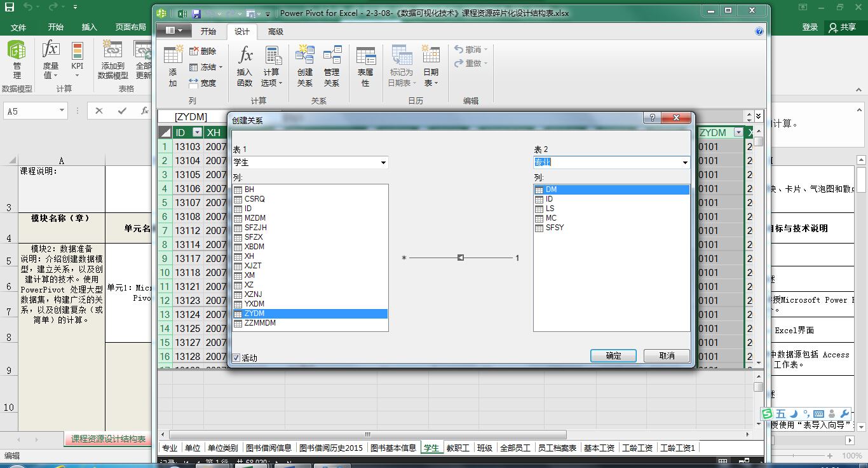
Task: Expand the formula bar chevron in Power Pivot
Action: [759, 116]
